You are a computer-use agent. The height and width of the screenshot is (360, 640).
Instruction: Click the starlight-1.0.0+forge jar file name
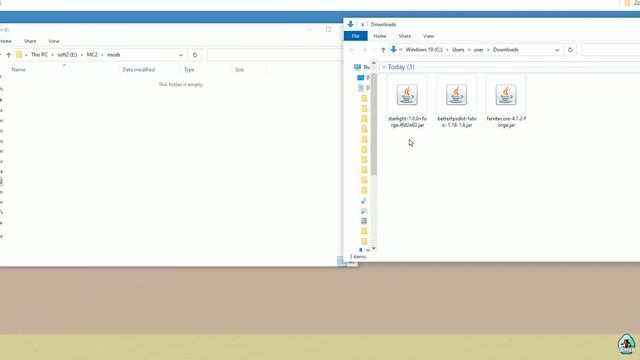[x=407, y=122]
